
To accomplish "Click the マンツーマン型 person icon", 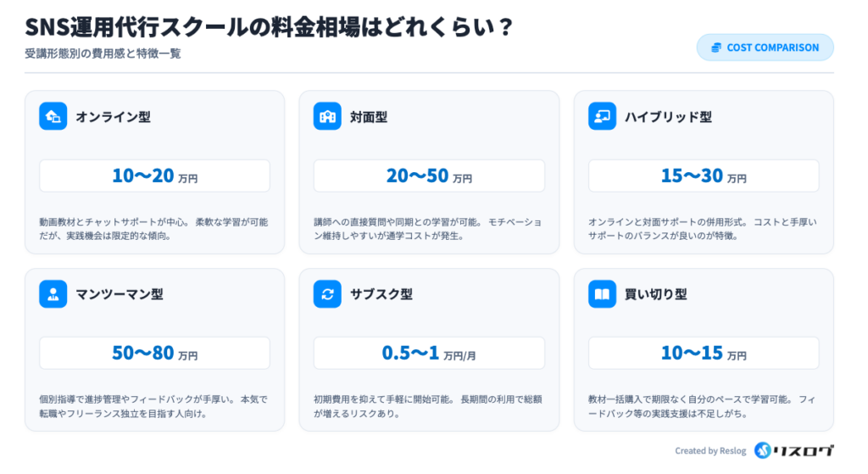I will point(53,294).
